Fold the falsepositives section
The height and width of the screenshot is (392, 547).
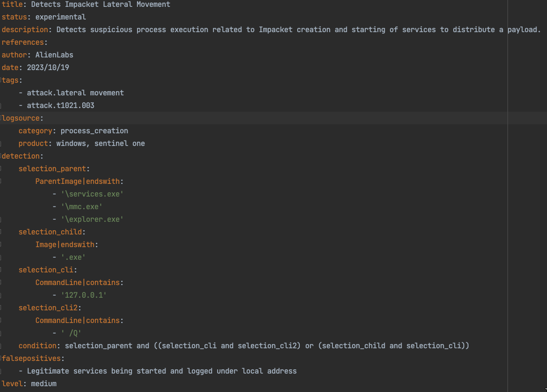[x=2, y=358]
